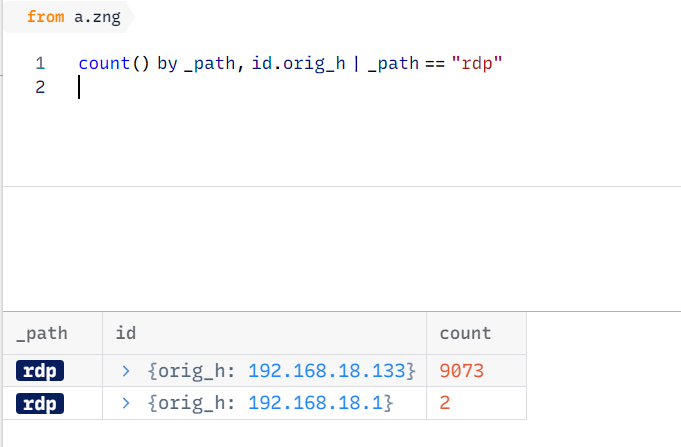Click the IP address 192.168.18.1
Viewport: 681px width, 447px height.
click(316, 403)
